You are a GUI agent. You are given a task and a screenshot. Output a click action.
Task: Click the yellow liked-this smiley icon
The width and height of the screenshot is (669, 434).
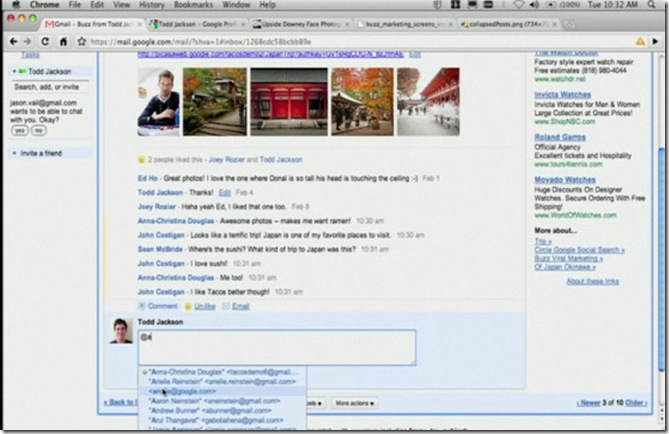[x=142, y=160]
